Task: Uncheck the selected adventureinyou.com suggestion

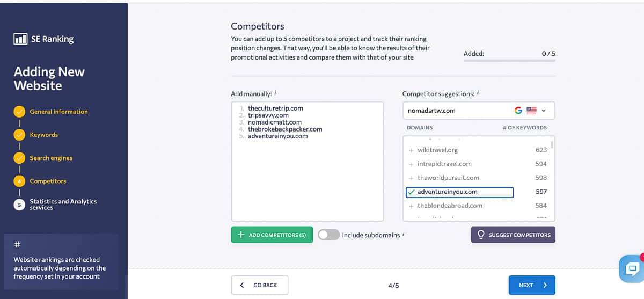Action: [411, 192]
